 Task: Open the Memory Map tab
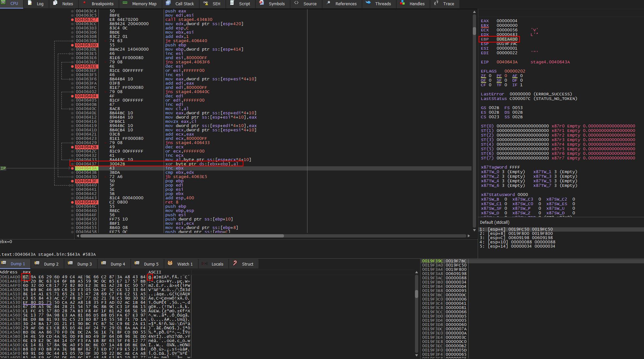pos(140,4)
